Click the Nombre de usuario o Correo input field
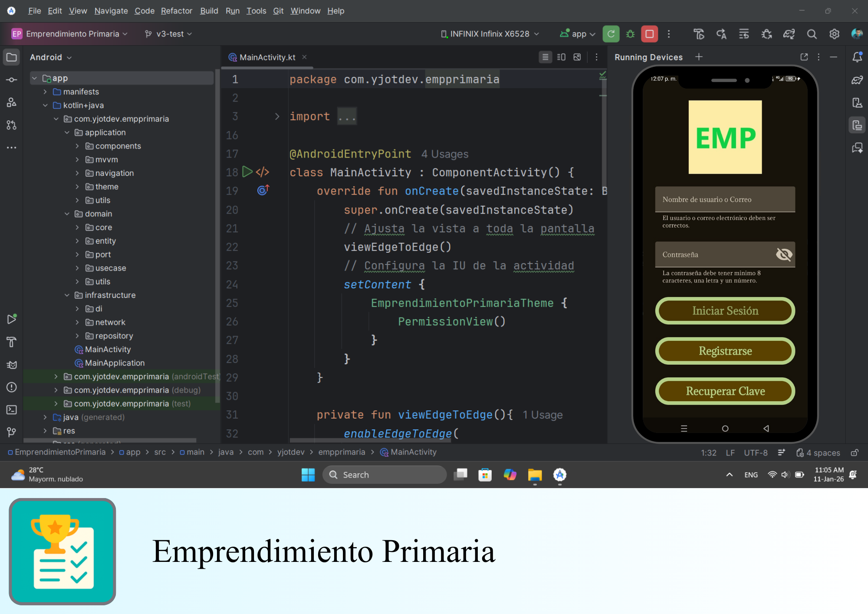The width and height of the screenshot is (868, 614). click(x=724, y=199)
